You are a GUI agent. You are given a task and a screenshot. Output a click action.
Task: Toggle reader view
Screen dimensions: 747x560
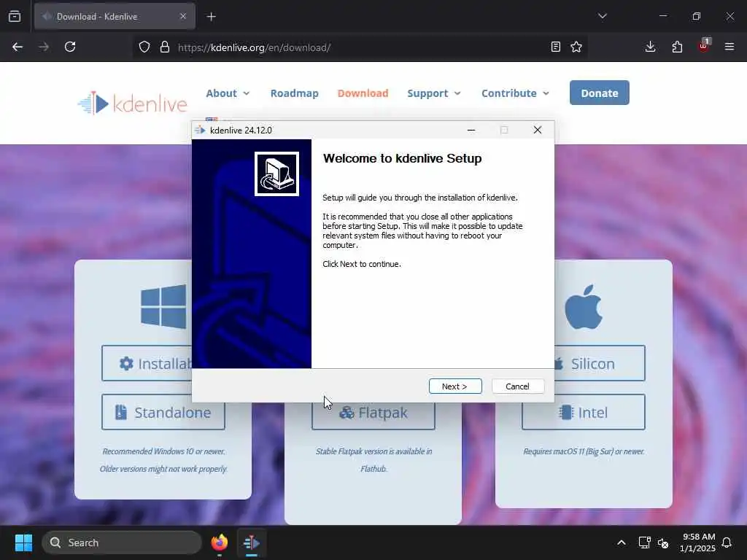[x=555, y=47]
